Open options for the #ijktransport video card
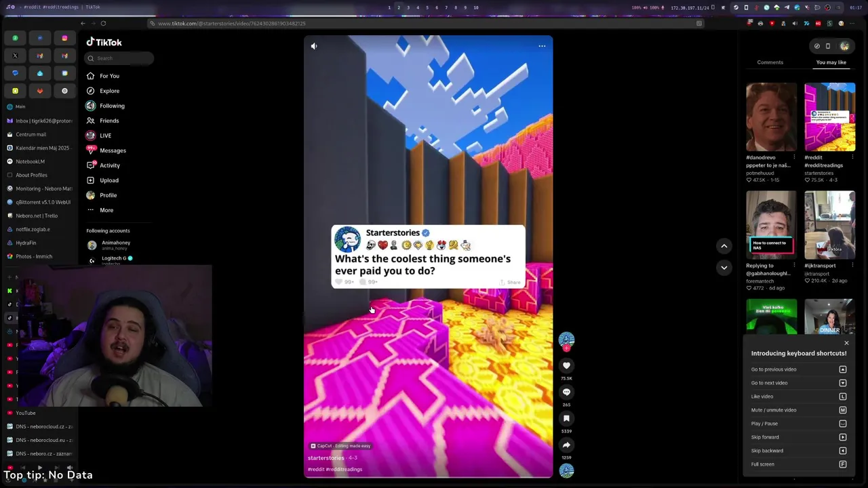Screen dimensions: 868x488 coord(852,266)
